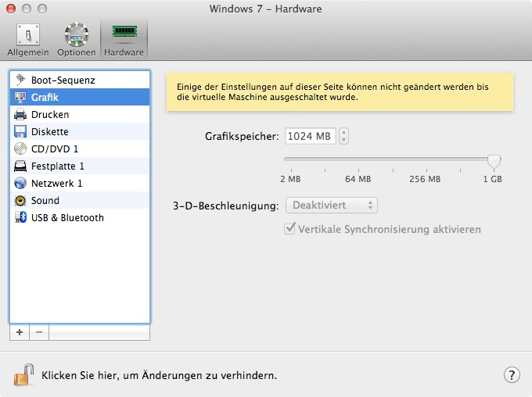This screenshot has height=397, width=532.
Task: Choose Festplatte 1 from the list
Action: tap(80, 166)
